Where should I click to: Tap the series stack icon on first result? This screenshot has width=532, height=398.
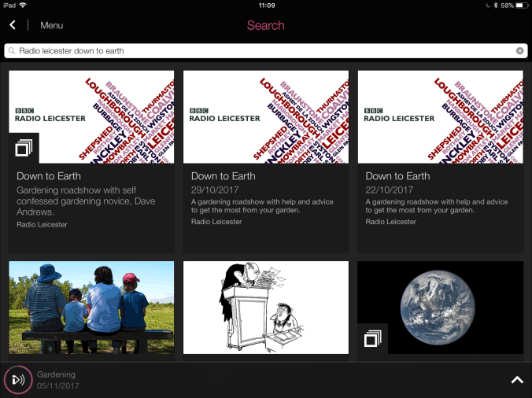[24, 148]
